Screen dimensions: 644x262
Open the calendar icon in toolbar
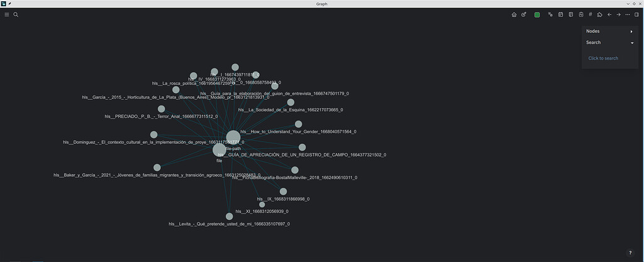pos(560,14)
